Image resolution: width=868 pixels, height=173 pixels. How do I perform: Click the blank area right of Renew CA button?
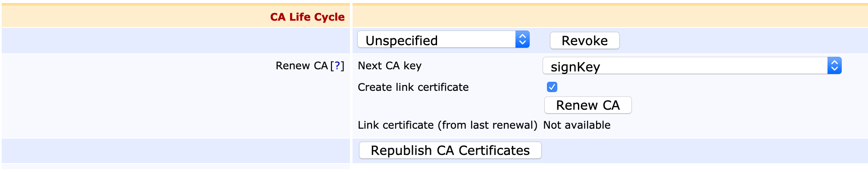[733, 105]
